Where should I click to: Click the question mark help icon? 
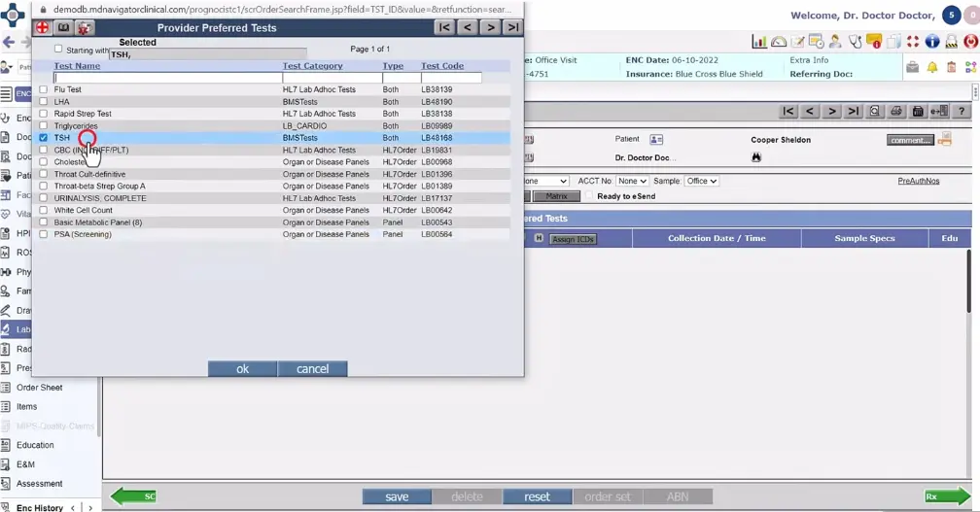pos(962,111)
